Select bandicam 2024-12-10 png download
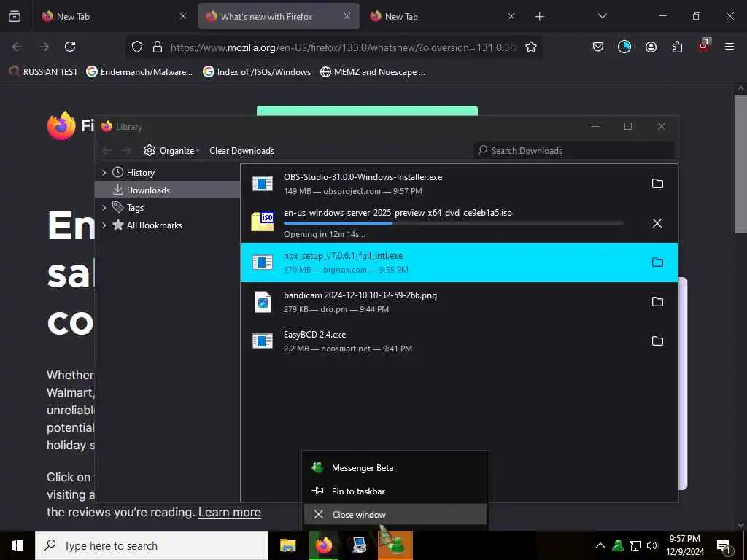Screen dimensions: 747x560 pyautogui.click(x=460, y=301)
